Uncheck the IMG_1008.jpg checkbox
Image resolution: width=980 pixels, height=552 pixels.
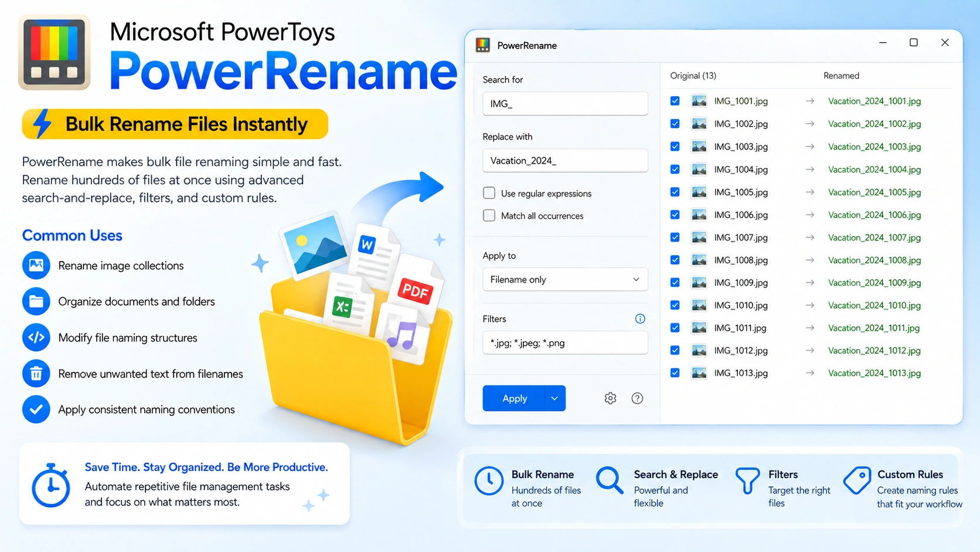coord(675,260)
